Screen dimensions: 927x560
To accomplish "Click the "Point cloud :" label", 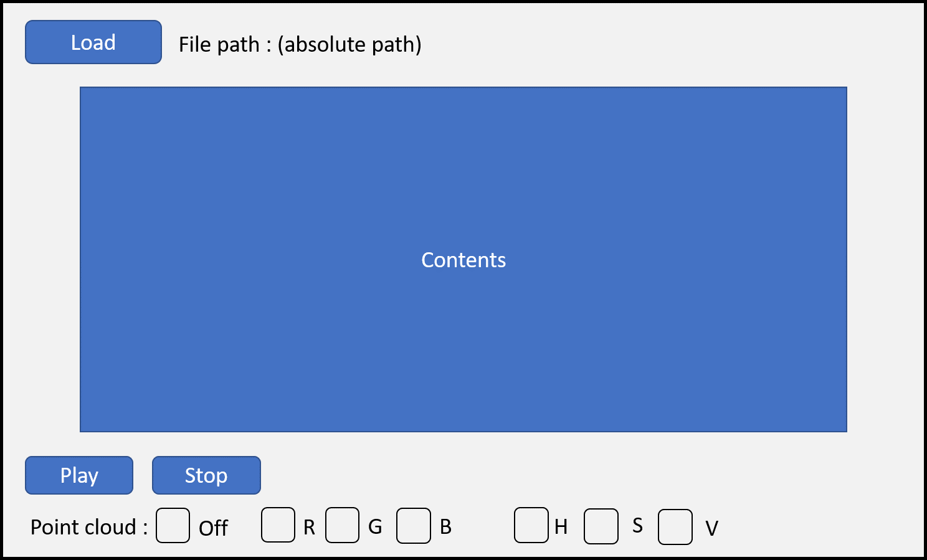I will 89,528.
